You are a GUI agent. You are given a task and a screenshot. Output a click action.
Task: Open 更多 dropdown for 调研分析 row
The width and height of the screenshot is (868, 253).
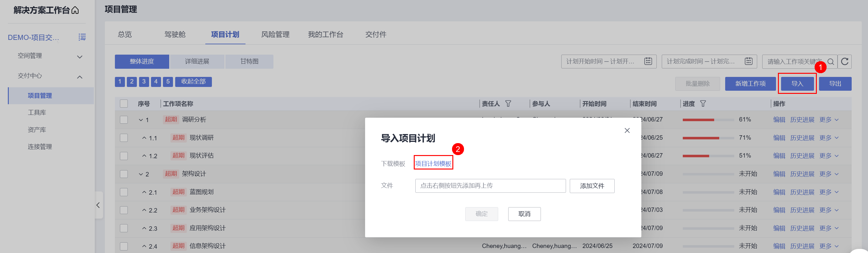coord(828,120)
